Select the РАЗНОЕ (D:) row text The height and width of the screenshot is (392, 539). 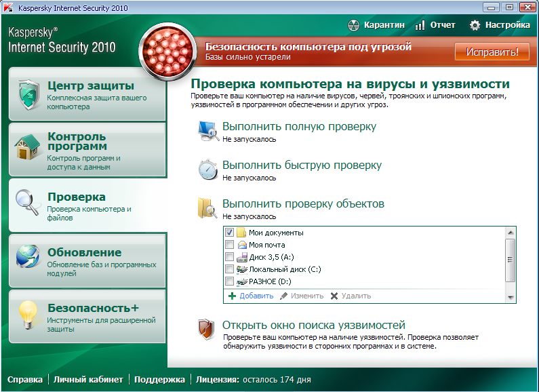coord(270,281)
